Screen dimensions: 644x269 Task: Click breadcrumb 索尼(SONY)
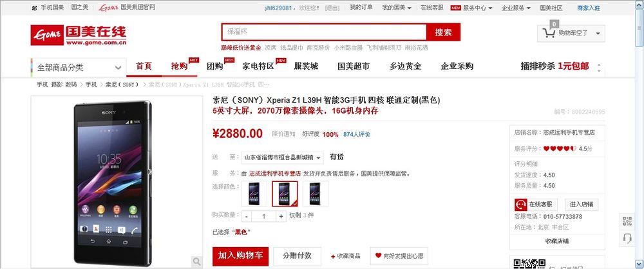pos(122,85)
